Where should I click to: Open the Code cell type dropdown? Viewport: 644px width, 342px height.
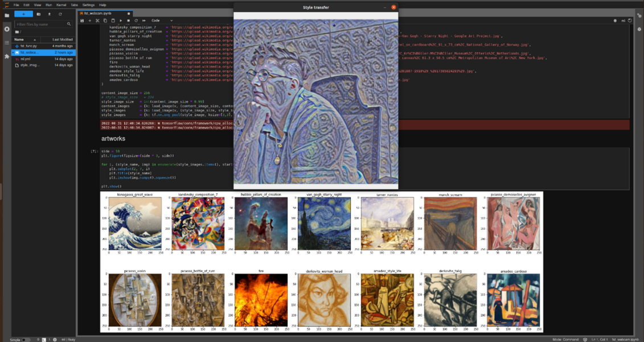point(162,21)
